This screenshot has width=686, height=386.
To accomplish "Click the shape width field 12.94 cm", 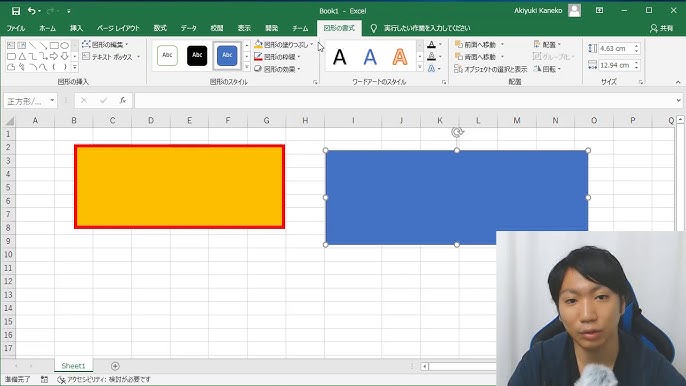I will click(x=615, y=65).
